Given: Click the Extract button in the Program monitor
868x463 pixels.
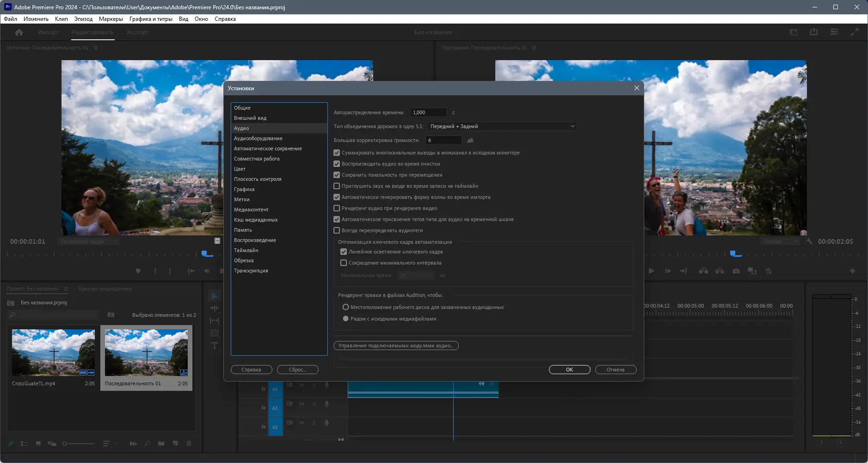Looking at the screenshot, I should coord(720,271).
